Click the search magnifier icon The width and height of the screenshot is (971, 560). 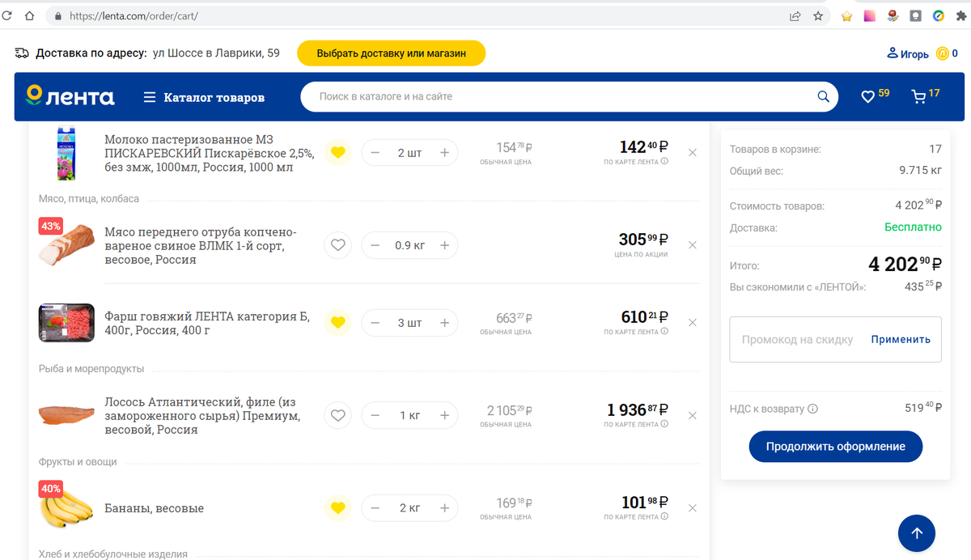[823, 96]
